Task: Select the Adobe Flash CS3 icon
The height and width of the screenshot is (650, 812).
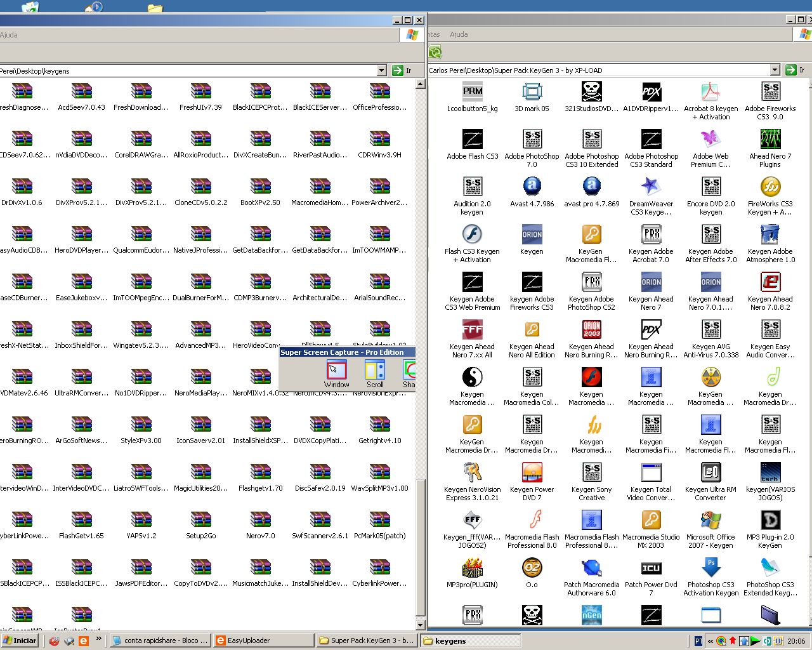Action: click(473, 139)
